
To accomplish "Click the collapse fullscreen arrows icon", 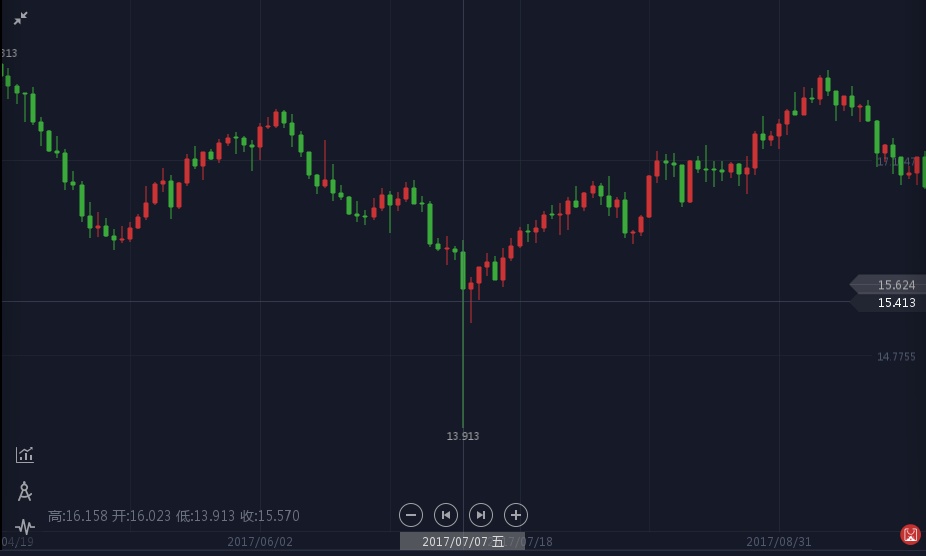I will click(x=20, y=18).
